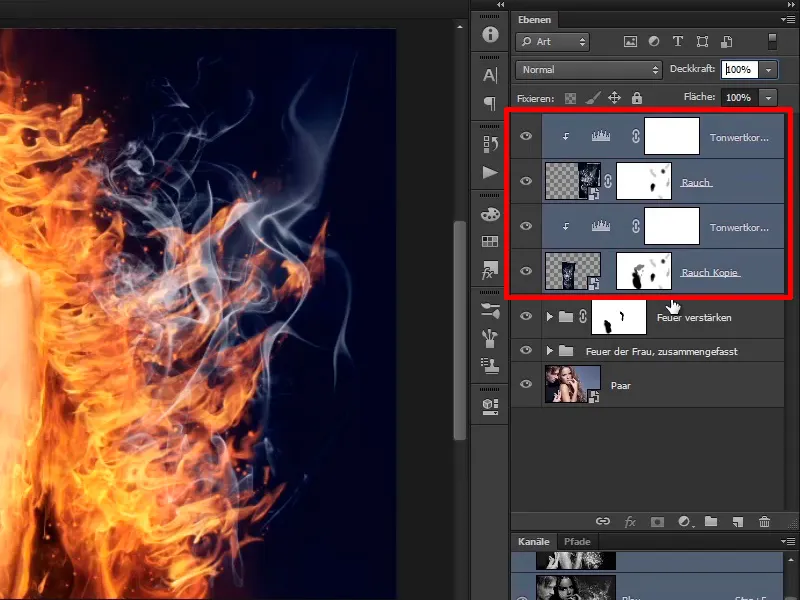Viewport: 800px width, 600px height.
Task: Create a new layer group
Action: [x=711, y=521]
